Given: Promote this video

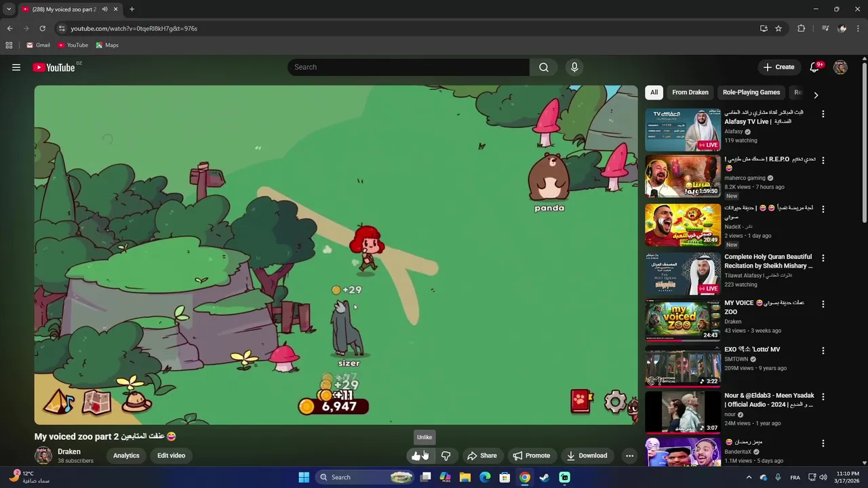Looking at the screenshot, I should [532, 455].
